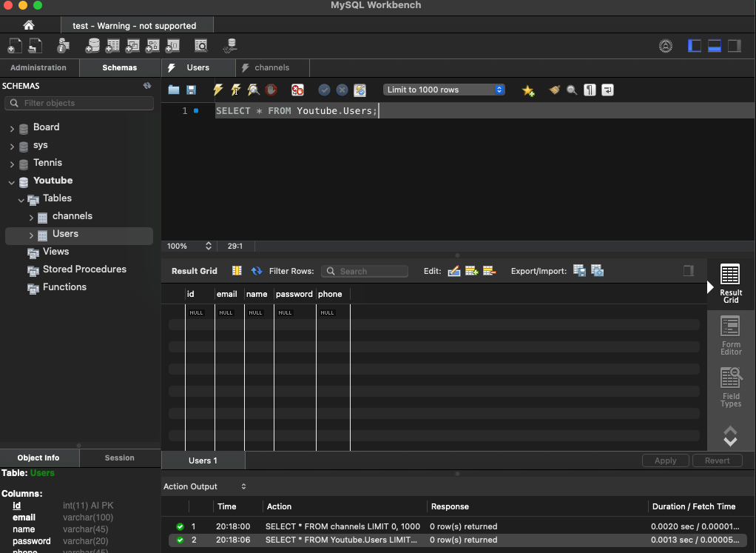The width and height of the screenshot is (756, 553).
Task: Save snippet to favorites star icon
Action: [x=528, y=90]
